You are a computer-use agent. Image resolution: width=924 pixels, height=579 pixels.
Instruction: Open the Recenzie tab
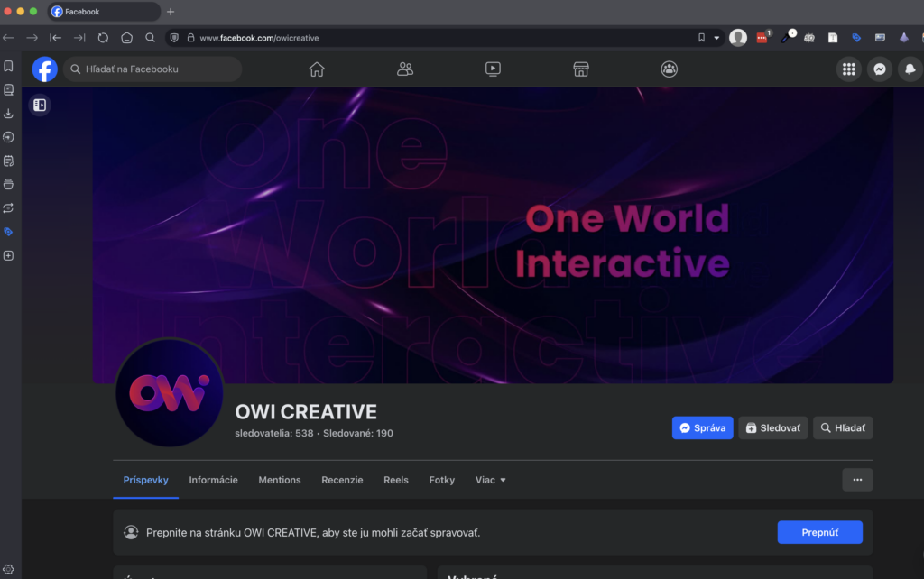(342, 480)
